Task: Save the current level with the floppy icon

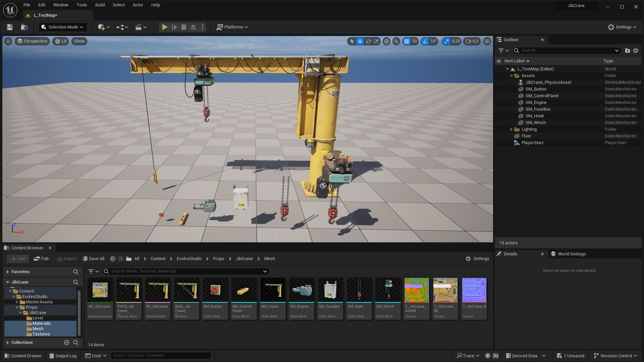Action: 10,27
